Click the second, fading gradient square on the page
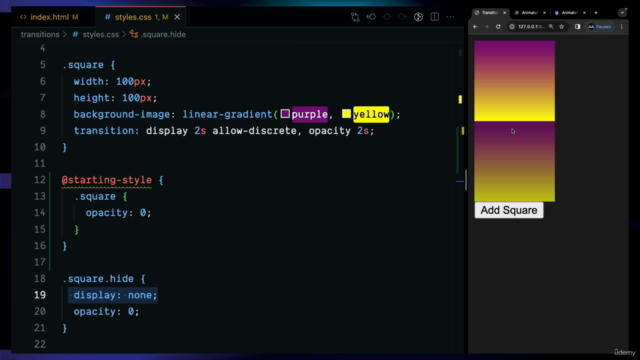 click(x=514, y=161)
